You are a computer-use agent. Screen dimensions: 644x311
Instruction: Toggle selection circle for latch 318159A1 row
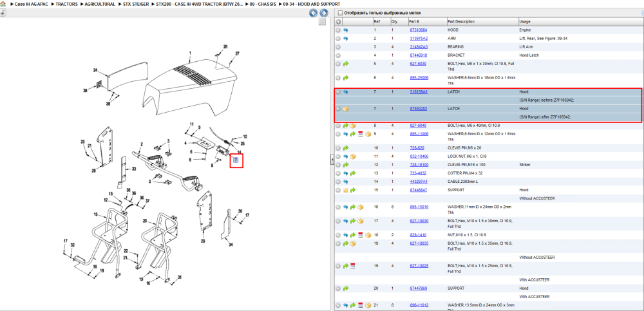[x=338, y=92]
